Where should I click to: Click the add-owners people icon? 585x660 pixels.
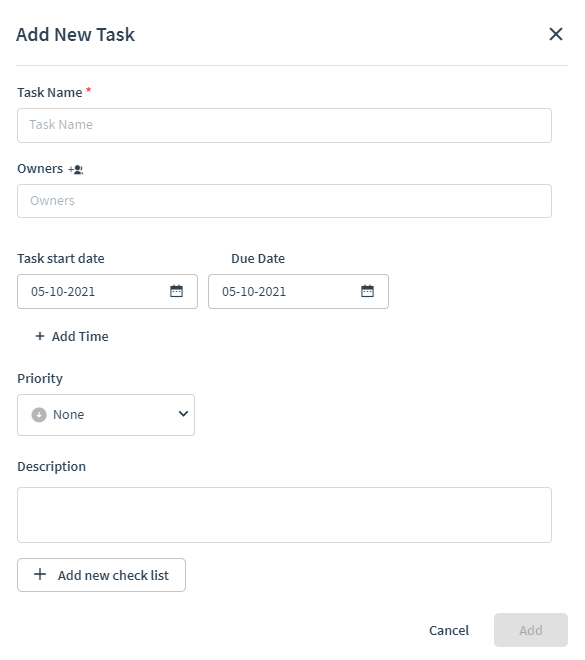click(x=76, y=170)
